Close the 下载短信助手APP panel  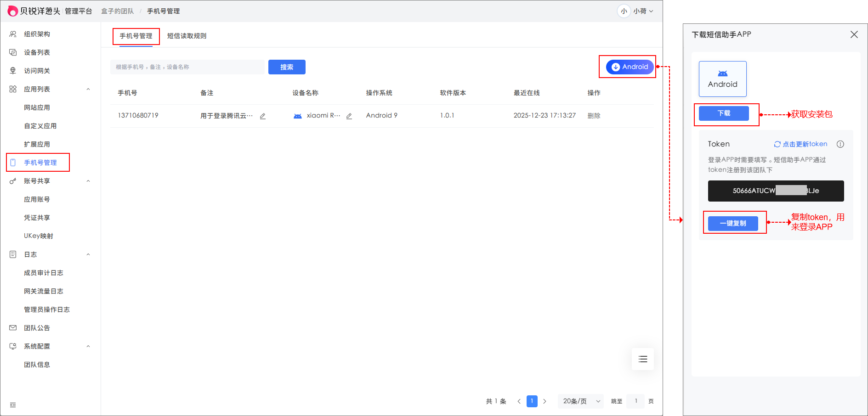pyautogui.click(x=854, y=34)
